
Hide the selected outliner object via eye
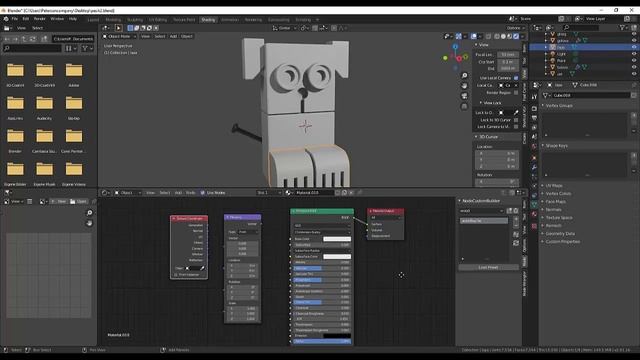[634, 47]
